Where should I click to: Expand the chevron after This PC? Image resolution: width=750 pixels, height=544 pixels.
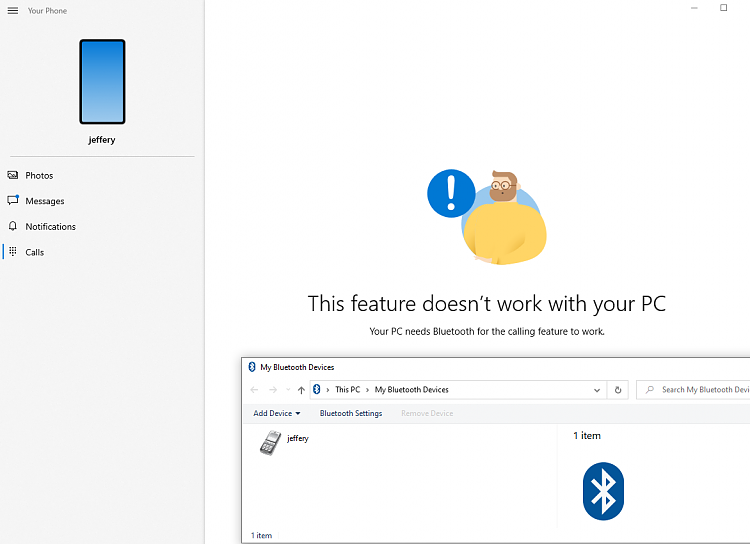click(367, 390)
